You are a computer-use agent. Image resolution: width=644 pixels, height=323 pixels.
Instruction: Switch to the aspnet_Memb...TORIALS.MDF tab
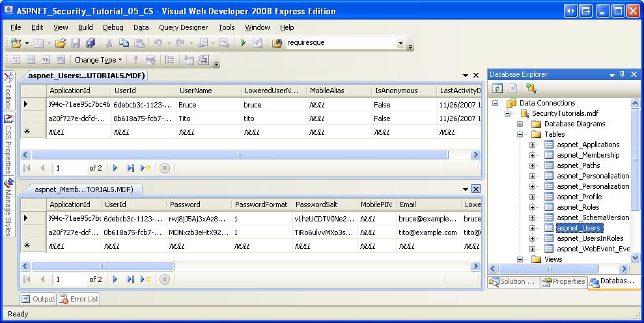pyautogui.click(x=83, y=190)
